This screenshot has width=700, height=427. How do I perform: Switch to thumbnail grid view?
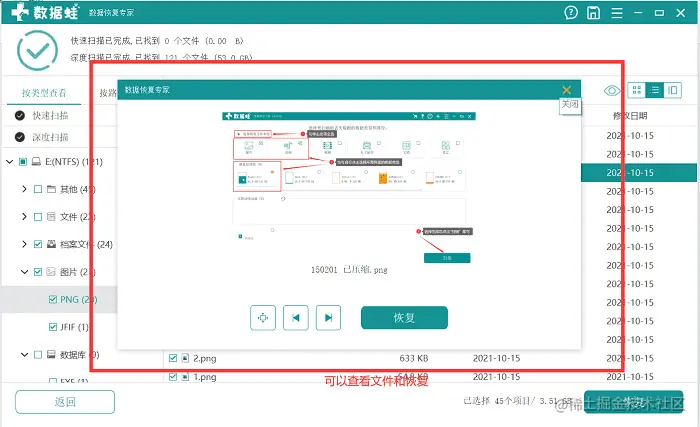(x=637, y=90)
